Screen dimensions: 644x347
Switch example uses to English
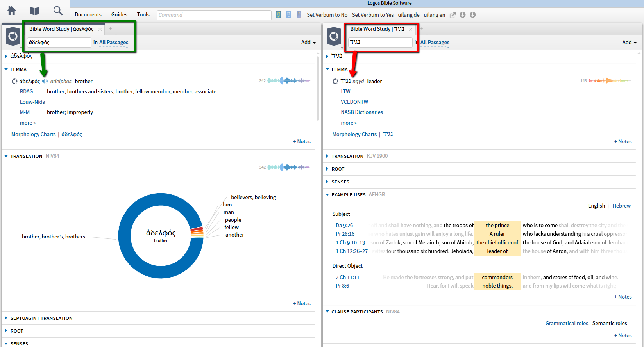(596, 206)
